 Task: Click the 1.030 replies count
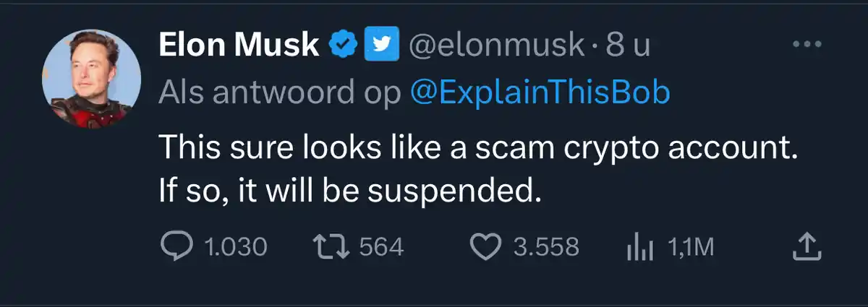pos(236,248)
